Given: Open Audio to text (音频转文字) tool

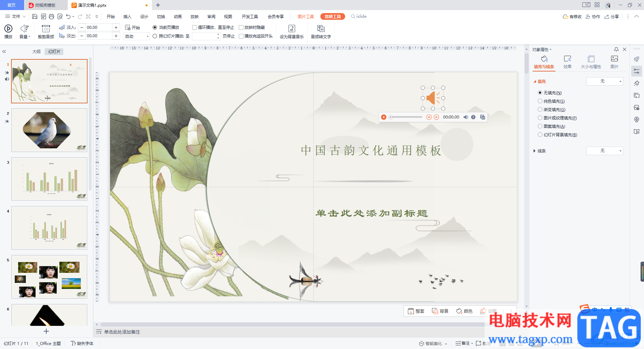Looking at the screenshot, I should [321, 32].
